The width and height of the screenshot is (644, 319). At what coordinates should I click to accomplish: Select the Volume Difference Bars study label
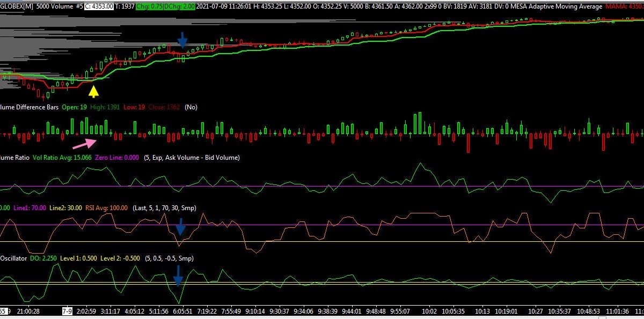pyautogui.click(x=29, y=107)
